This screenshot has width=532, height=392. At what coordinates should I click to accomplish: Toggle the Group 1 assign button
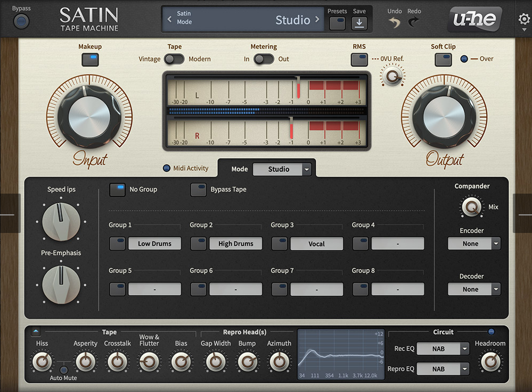pyautogui.click(x=117, y=244)
